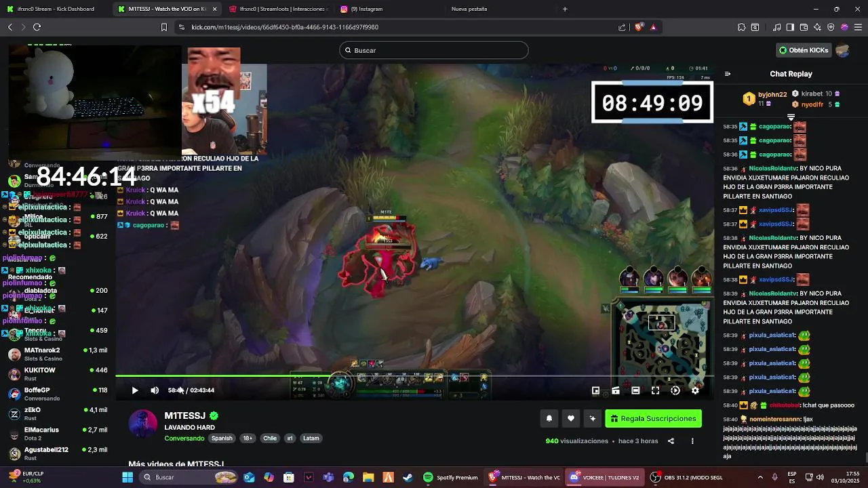
Task: Play the VOD video
Action: click(134, 390)
